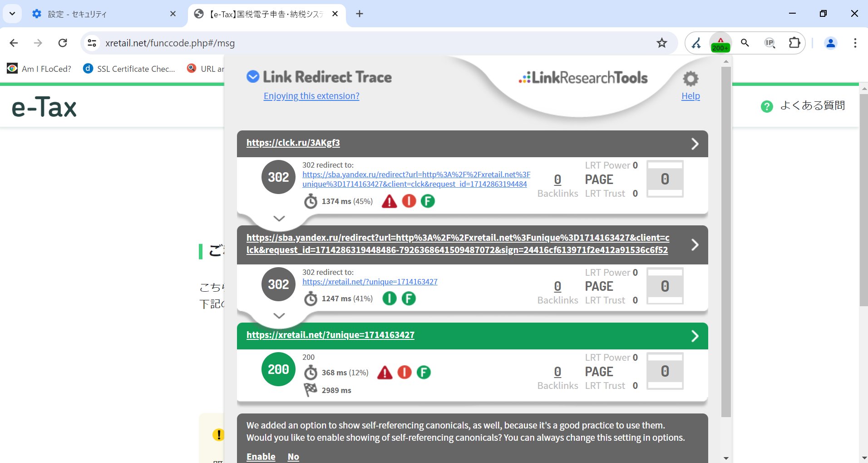Click the Backlinks count for yandex hop
The image size is (868, 463).
tap(557, 286)
